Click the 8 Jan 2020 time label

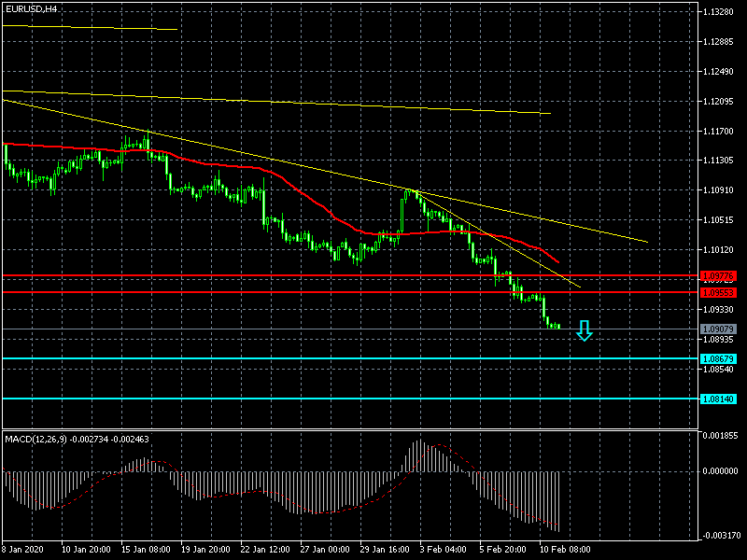coord(24,550)
